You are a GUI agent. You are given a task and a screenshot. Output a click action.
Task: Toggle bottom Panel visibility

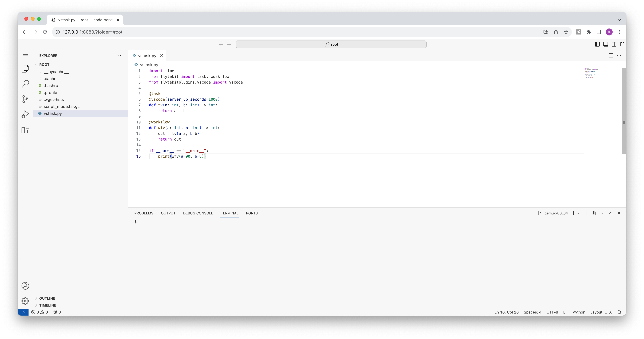605,44
